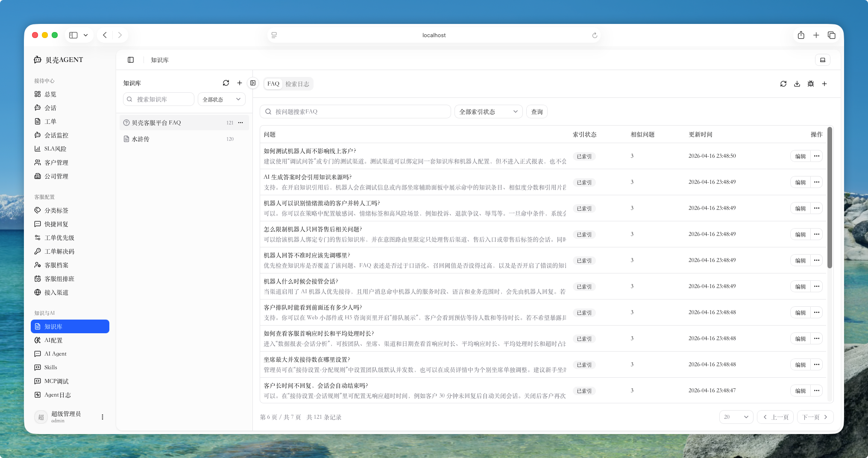Click the 按问题搜索FAQ search field
This screenshot has width=868, height=458.
[355, 112]
